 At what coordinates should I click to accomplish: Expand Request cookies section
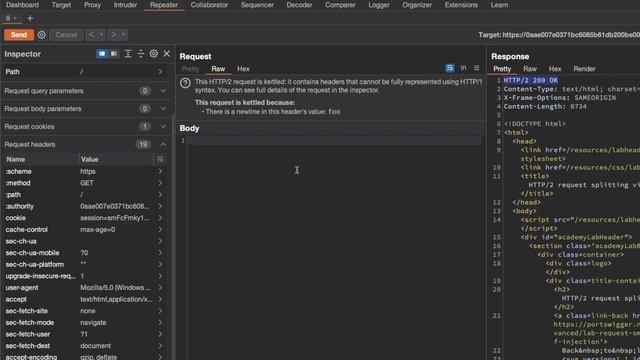pyautogui.click(x=163, y=127)
